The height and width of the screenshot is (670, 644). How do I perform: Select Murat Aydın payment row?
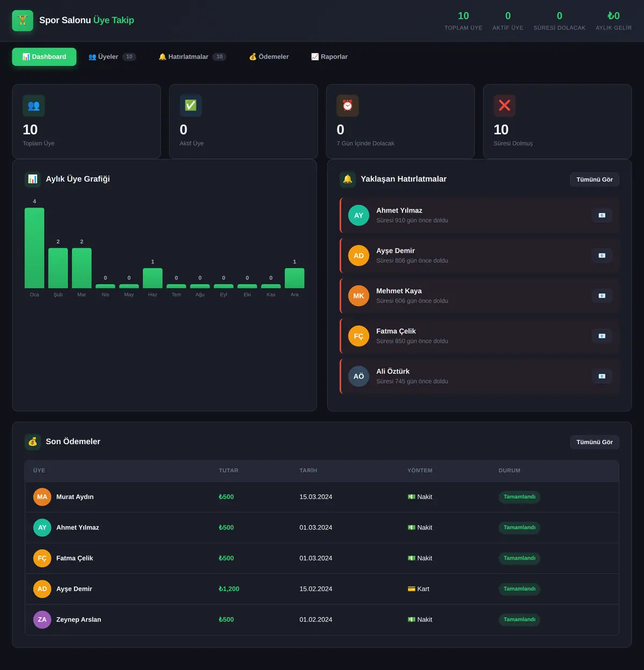click(x=322, y=497)
